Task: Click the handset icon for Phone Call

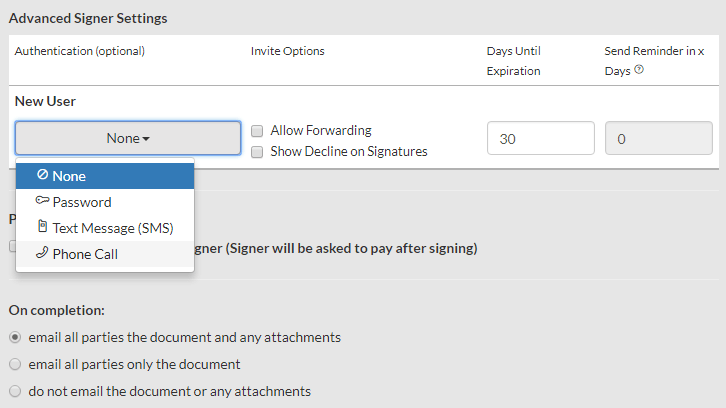Action: 42,253
